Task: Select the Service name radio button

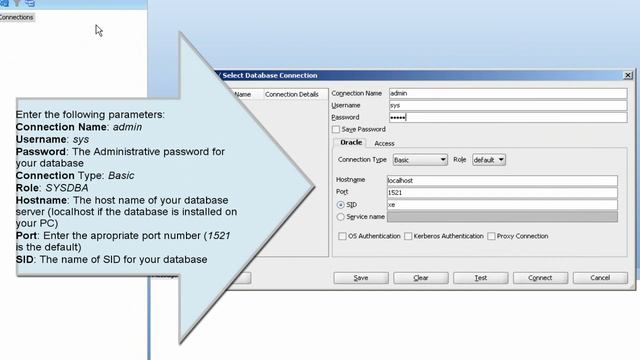Action: coord(340,217)
